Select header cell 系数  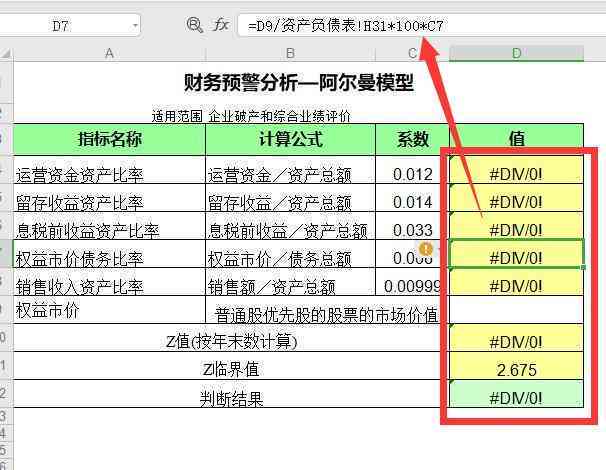pyautogui.click(x=412, y=139)
